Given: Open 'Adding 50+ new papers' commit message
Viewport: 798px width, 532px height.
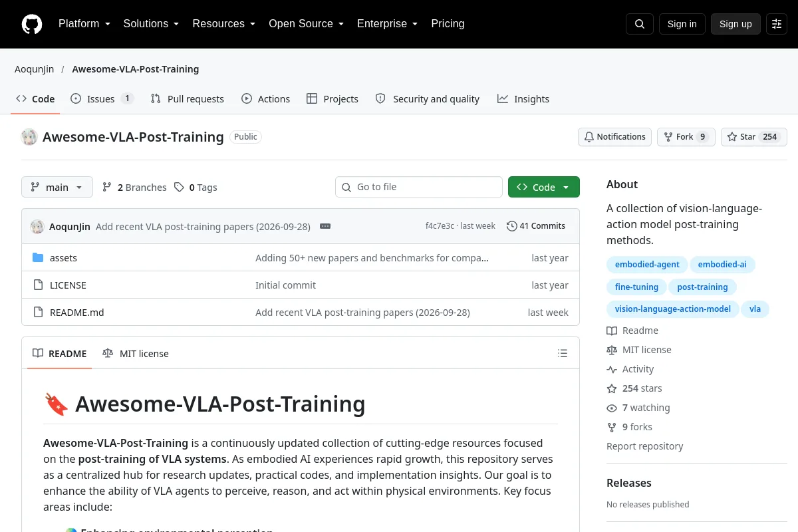Looking at the screenshot, I should [372, 258].
